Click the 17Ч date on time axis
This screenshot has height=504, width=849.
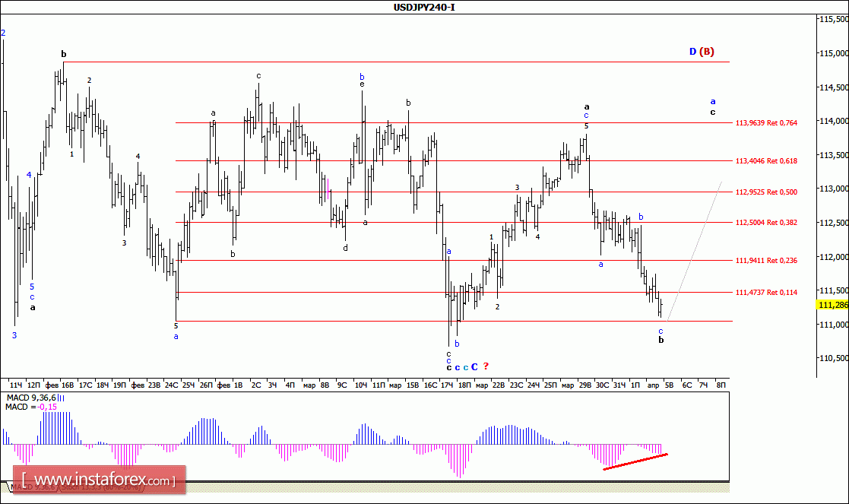(447, 385)
